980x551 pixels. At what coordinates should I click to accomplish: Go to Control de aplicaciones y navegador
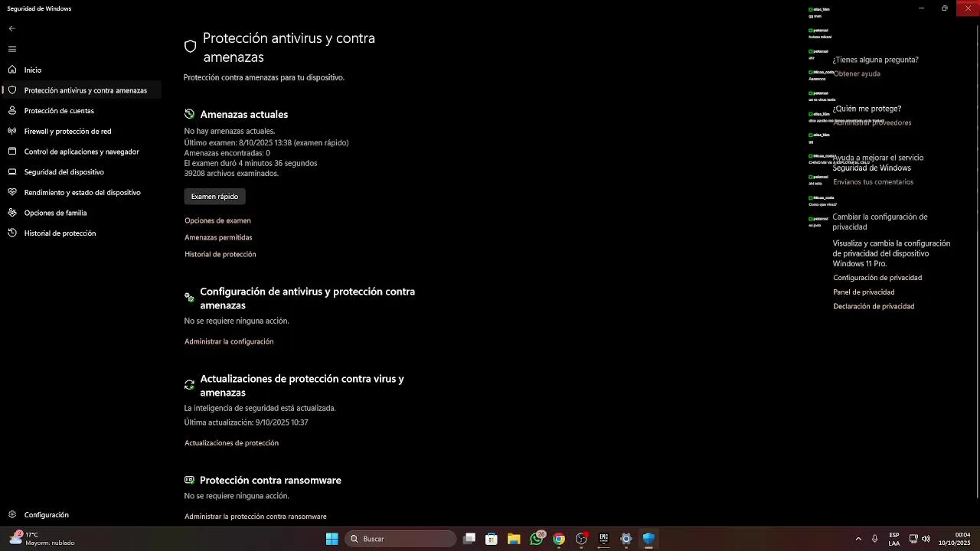81,152
